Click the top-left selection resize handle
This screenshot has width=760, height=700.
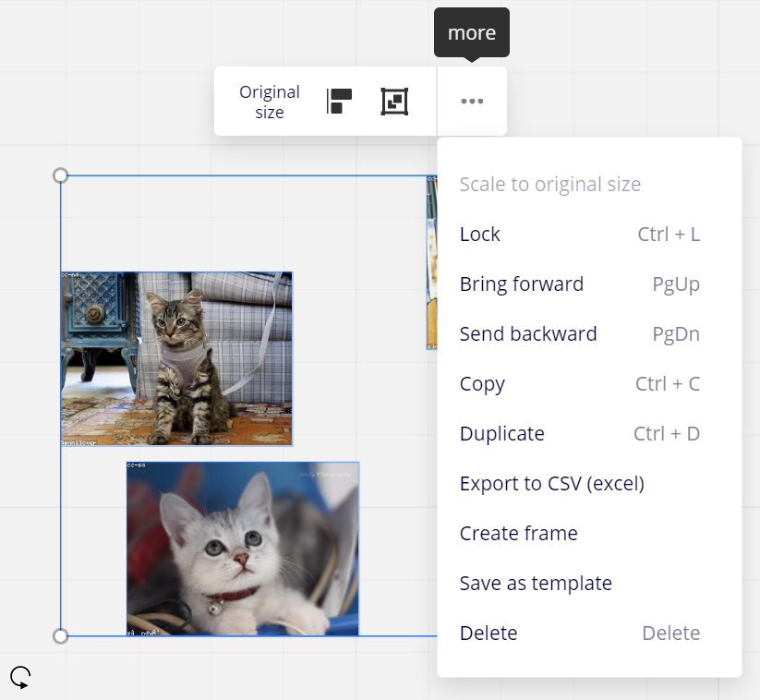pyautogui.click(x=61, y=175)
